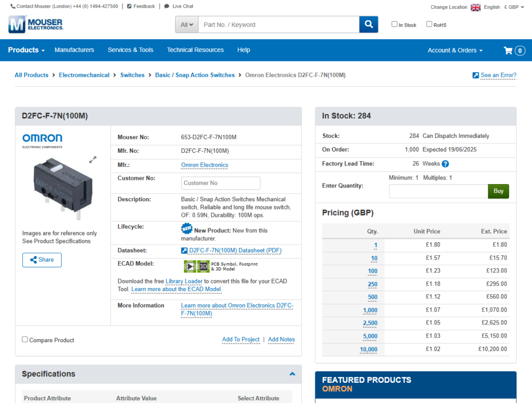Click the enlarge image arrows icon

point(93,160)
